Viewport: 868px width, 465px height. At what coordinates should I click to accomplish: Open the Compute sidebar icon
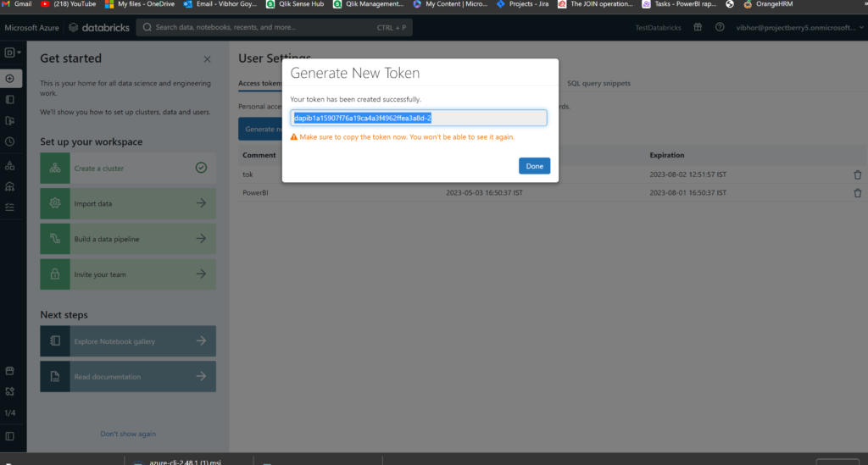10,186
